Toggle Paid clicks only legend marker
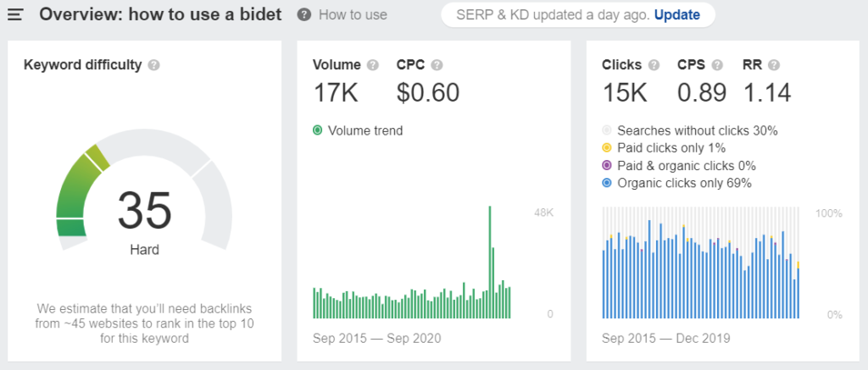This screenshot has width=868, height=370. tap(607, 148)
